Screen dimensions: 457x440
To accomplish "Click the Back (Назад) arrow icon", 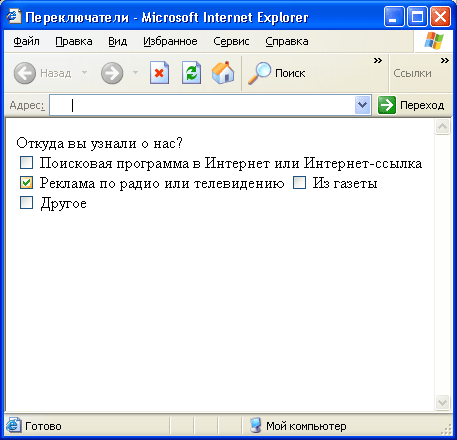I will point(25,73).
